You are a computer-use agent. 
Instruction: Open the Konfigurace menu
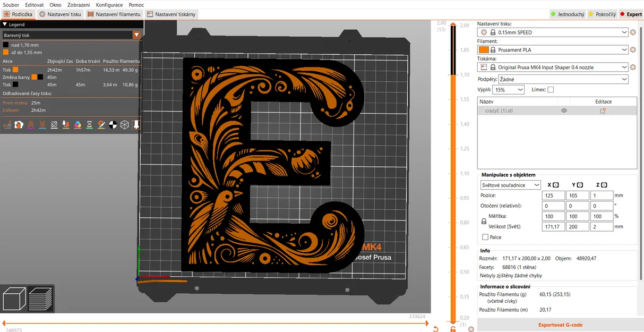[109, 5]
